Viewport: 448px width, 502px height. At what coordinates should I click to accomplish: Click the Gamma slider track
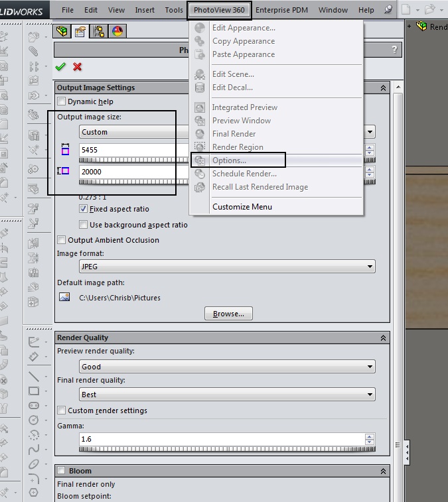[x=227, y=449]
